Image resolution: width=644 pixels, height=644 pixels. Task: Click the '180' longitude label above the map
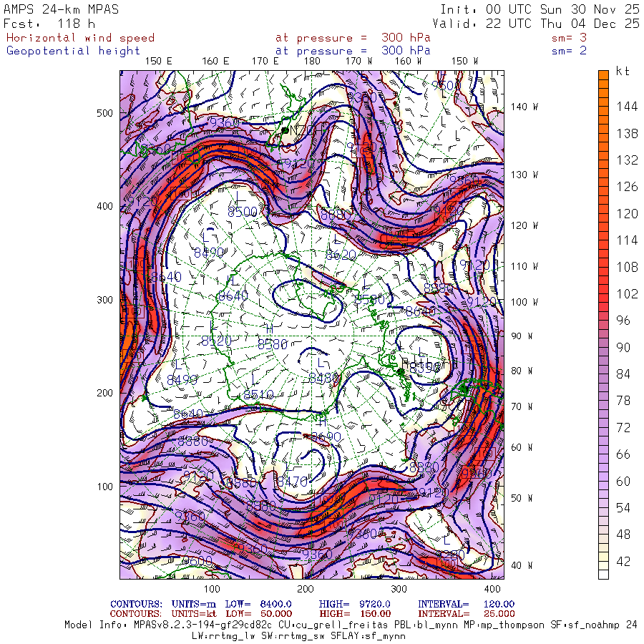(312, 62)
